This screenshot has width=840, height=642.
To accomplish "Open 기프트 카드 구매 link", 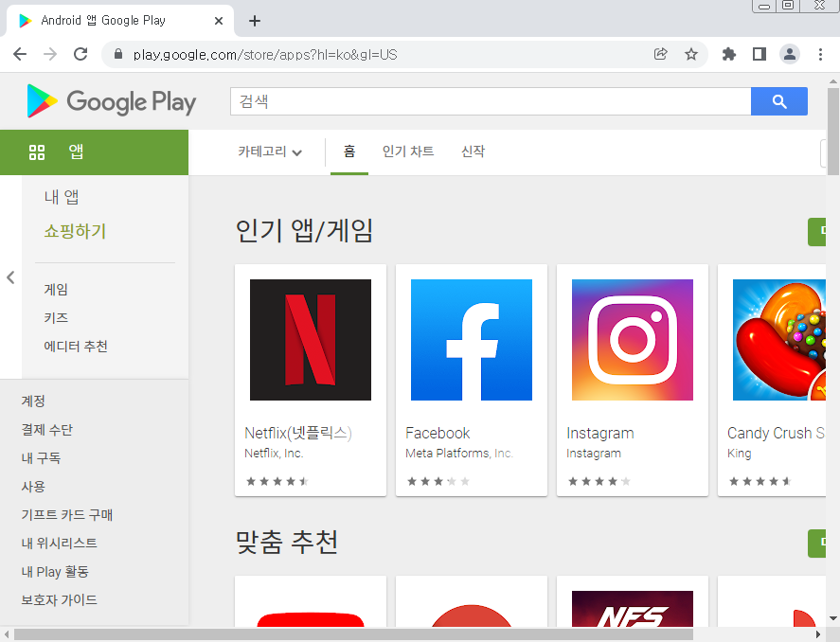I will click(67, 514).
